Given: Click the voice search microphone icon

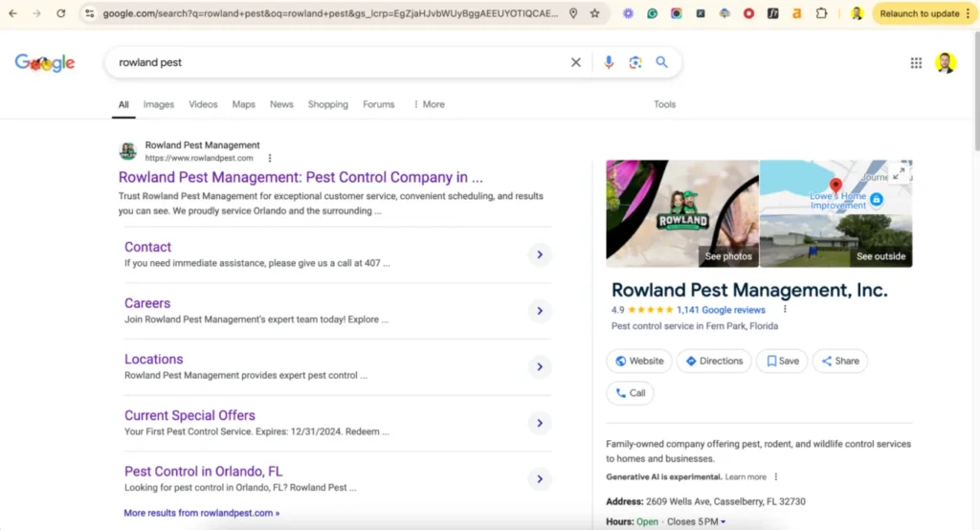Looking at the screenshot, I should pos(609,62).
